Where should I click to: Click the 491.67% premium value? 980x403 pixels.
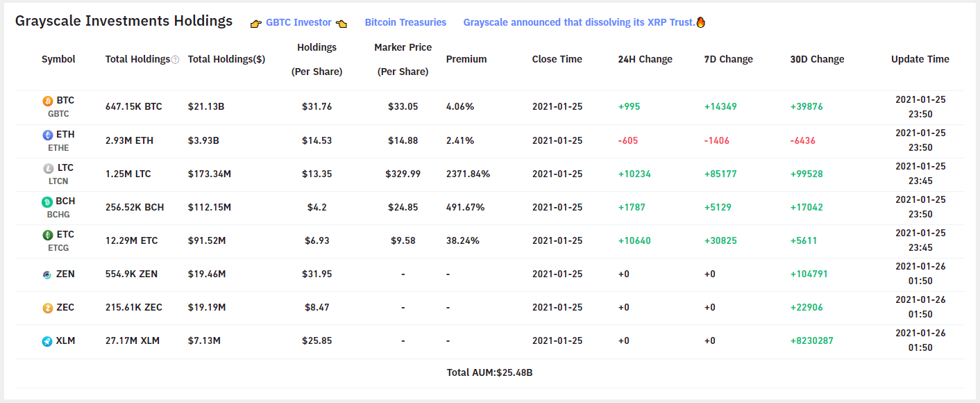coord(466,207)
